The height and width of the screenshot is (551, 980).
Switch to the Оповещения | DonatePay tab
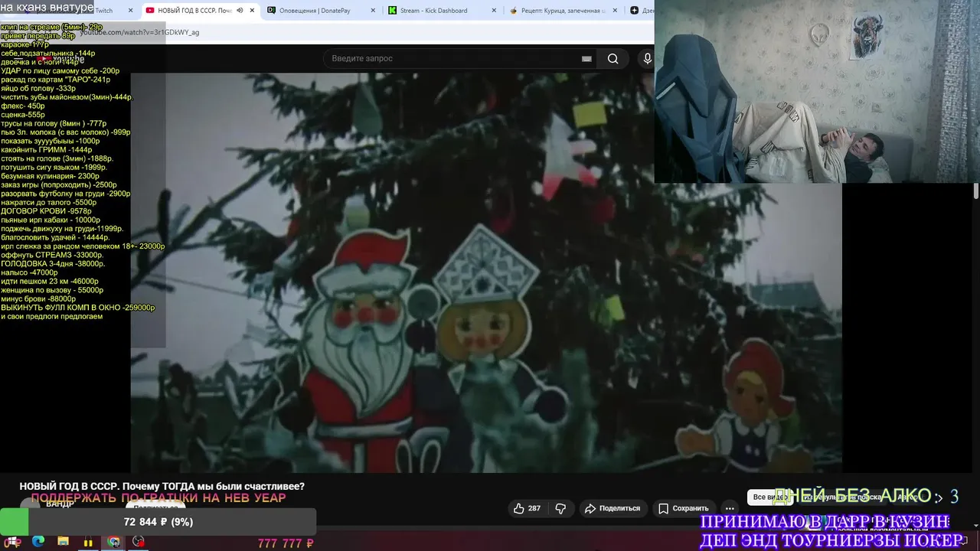(315, 11)
